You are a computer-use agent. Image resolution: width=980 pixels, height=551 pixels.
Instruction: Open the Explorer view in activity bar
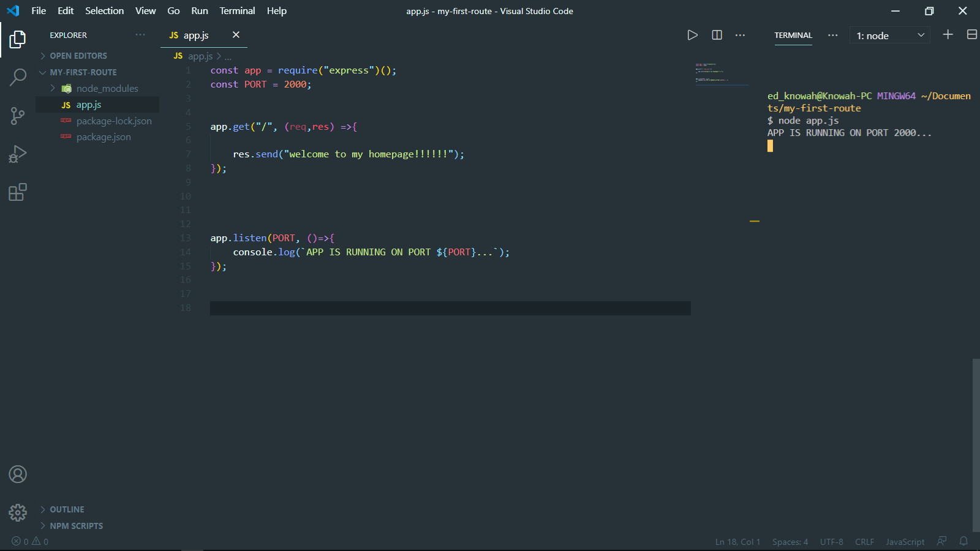point(18,40)
